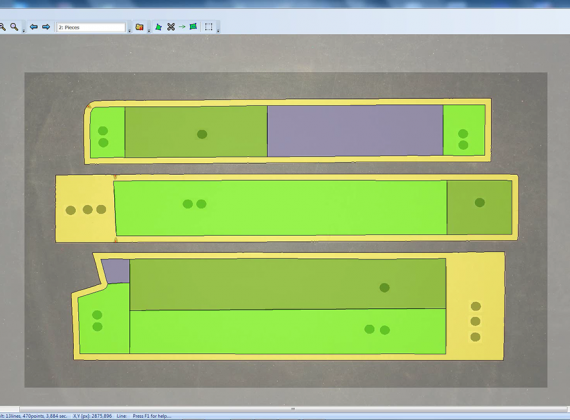Screen dimensions: 570x420
Task: Click yellow area with three dots at left
Action: pos(85,209)
